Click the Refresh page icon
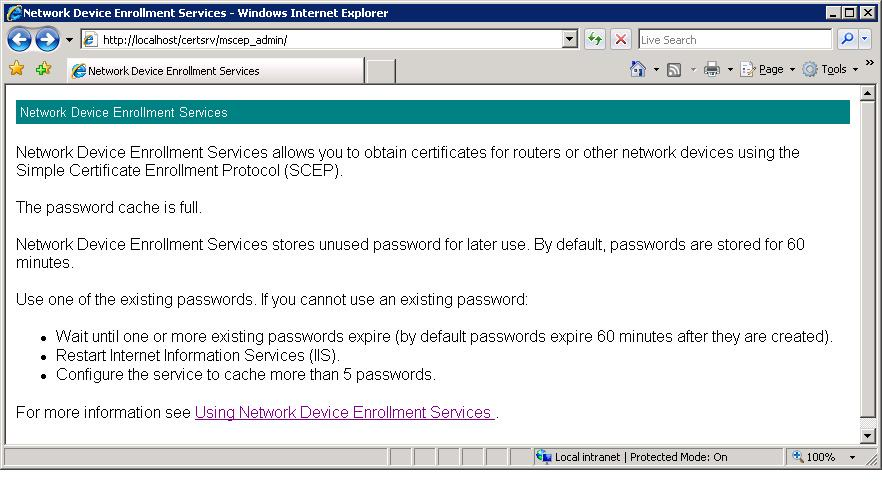 pos(596,40)
